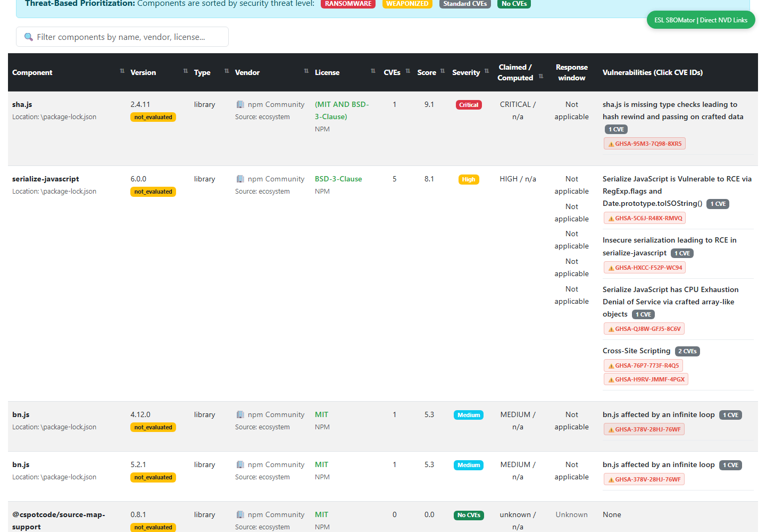Click the Critical severity badge for sha.js
This screenshot has width=766, height=532.
coord(469,105)
